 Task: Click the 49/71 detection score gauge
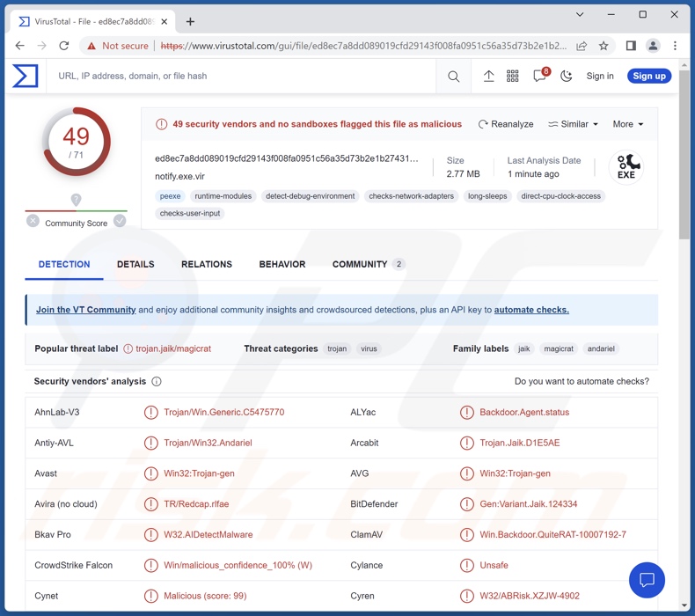coord(77,142)
